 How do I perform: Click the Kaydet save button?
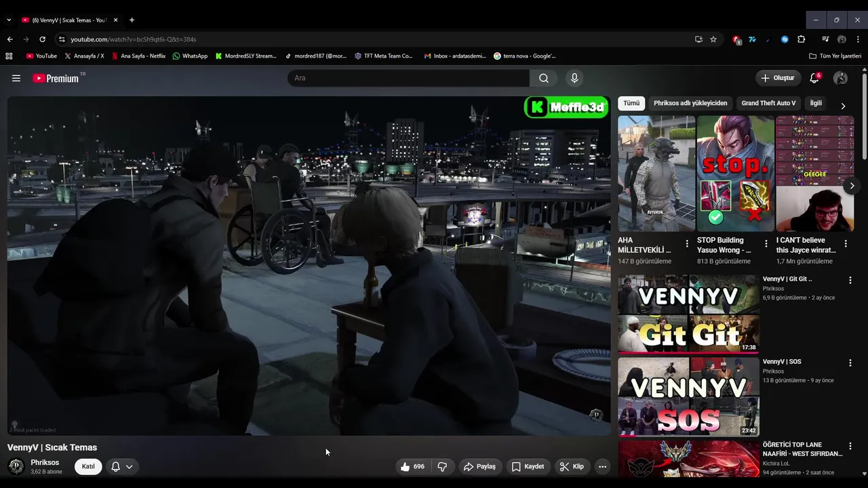click(528, 466)
